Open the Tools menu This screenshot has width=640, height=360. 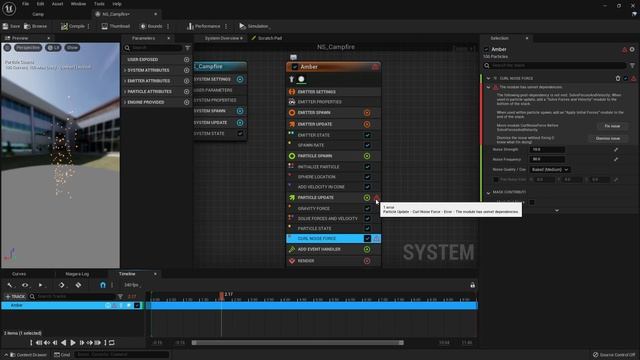click(99, 4)
